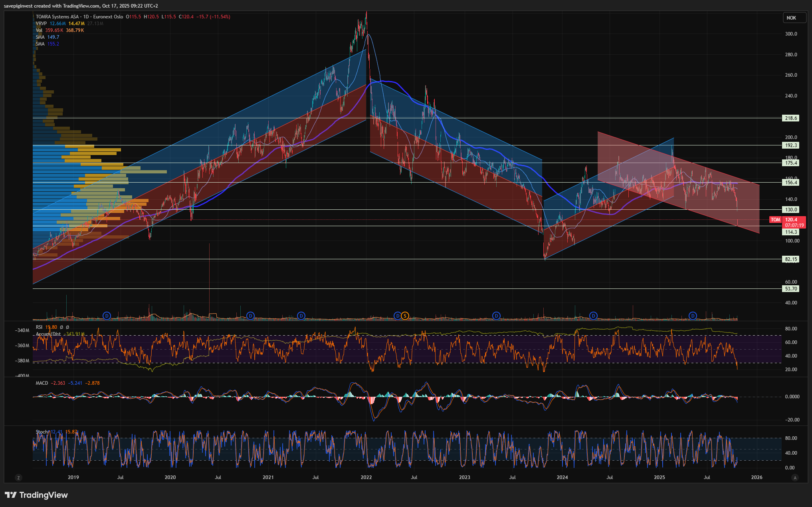Select the MACD indicator label

coord(42,383)
